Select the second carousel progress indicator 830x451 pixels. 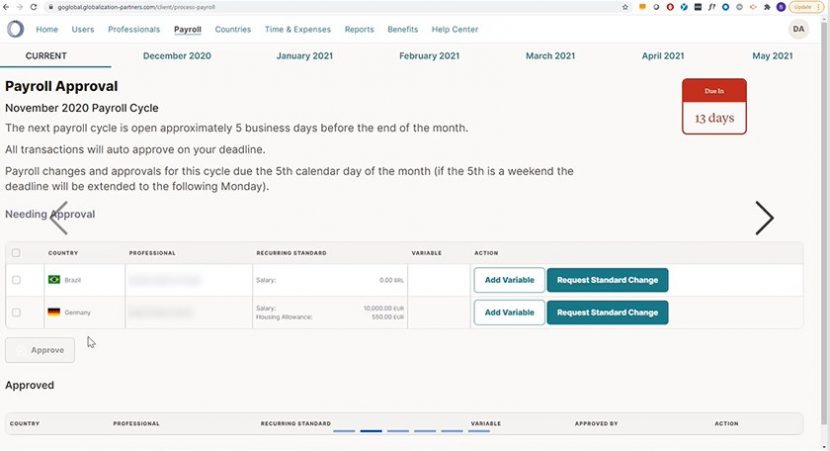coord(371,431)
